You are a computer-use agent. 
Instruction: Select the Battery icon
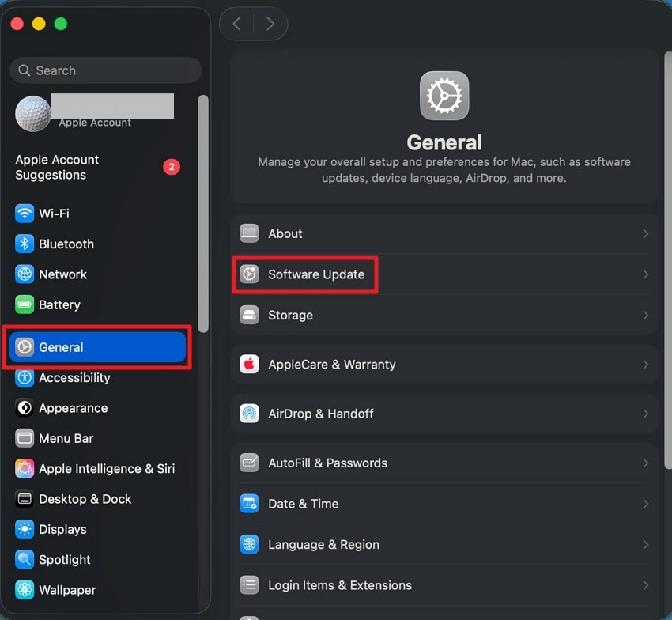pyautogui.click(x=22, y=304)
